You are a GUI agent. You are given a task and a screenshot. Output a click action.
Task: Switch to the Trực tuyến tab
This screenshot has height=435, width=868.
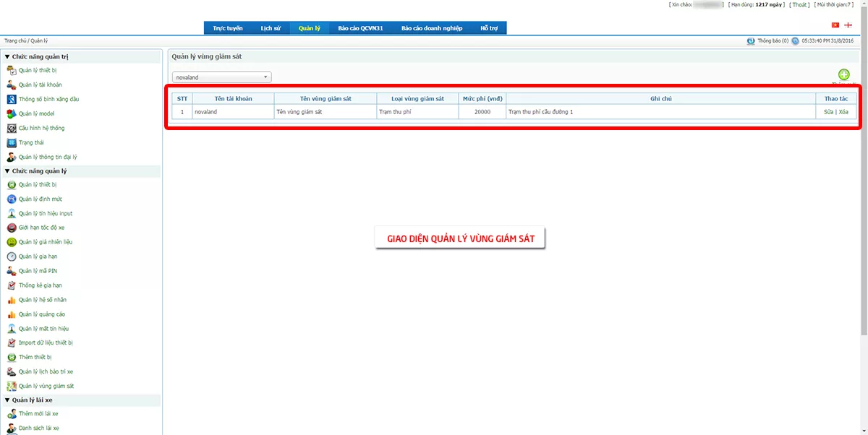(228, 28)
